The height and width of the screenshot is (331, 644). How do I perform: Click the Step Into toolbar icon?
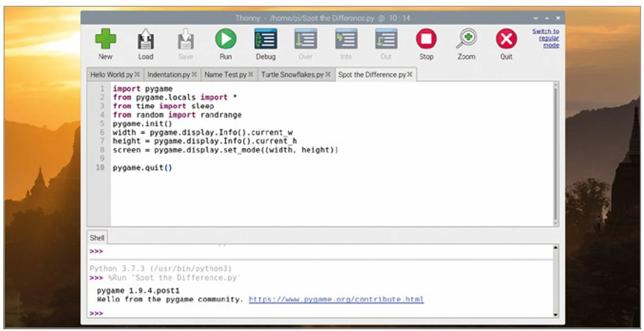346,39
